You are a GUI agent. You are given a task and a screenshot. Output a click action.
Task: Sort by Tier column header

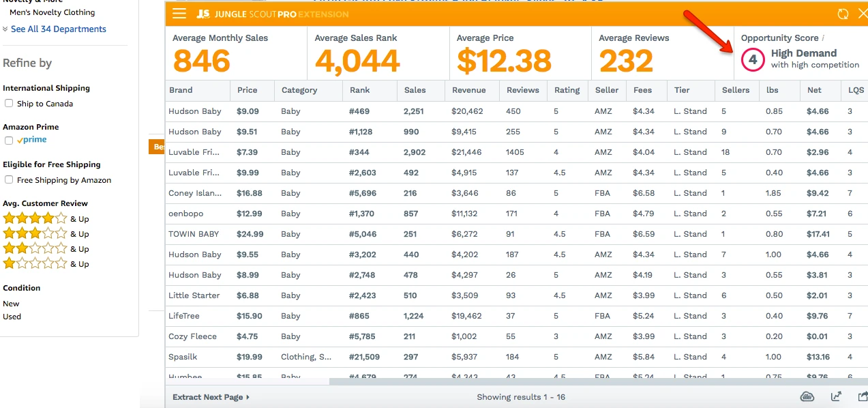682,90
